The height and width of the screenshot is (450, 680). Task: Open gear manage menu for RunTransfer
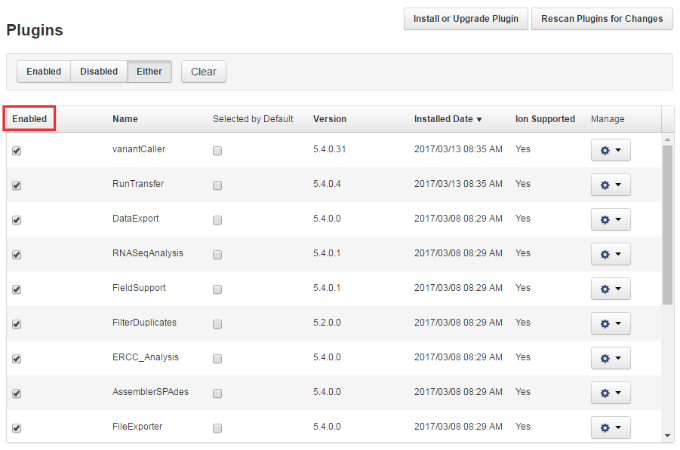pos(610,185)
